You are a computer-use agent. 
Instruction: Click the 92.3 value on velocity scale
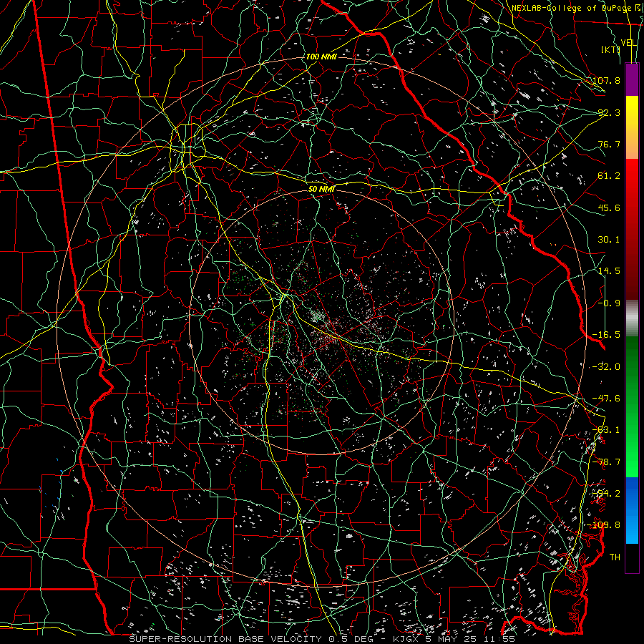609,112
